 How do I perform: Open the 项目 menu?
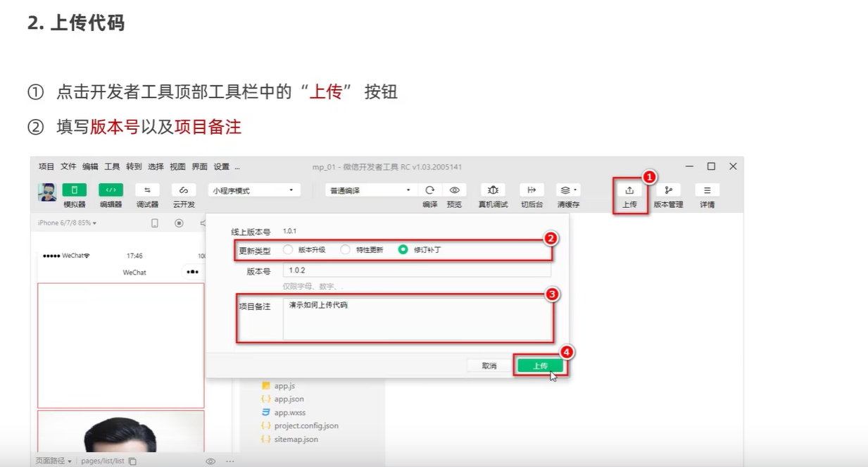pyautogui.click(x=46, y=167)
